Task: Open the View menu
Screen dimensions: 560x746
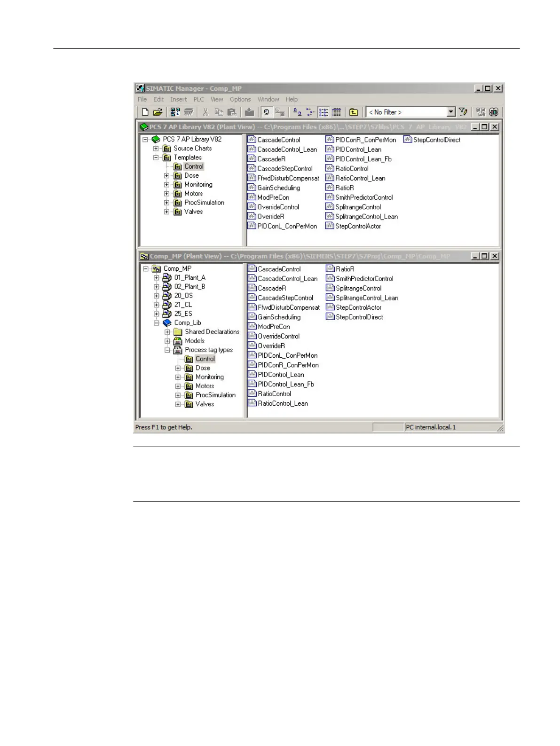Action: tap(217, 99)
